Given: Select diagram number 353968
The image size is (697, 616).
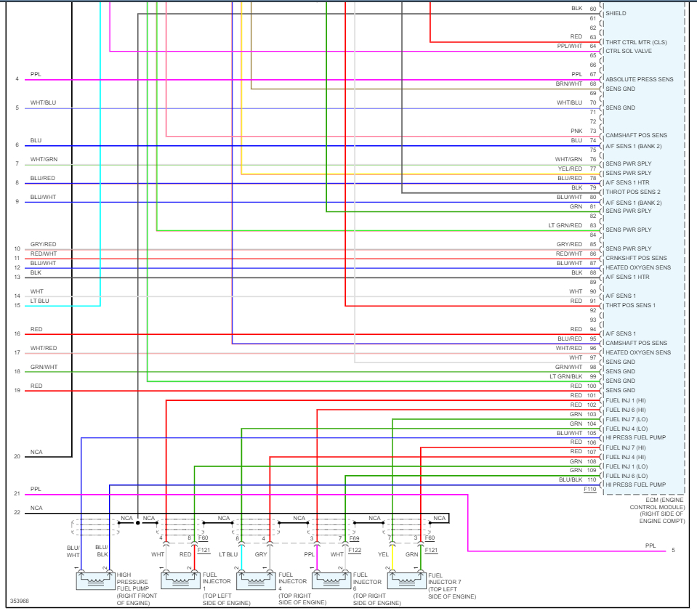Looking at the screenshot, I should pyautogui.click(x=20, y=601).
